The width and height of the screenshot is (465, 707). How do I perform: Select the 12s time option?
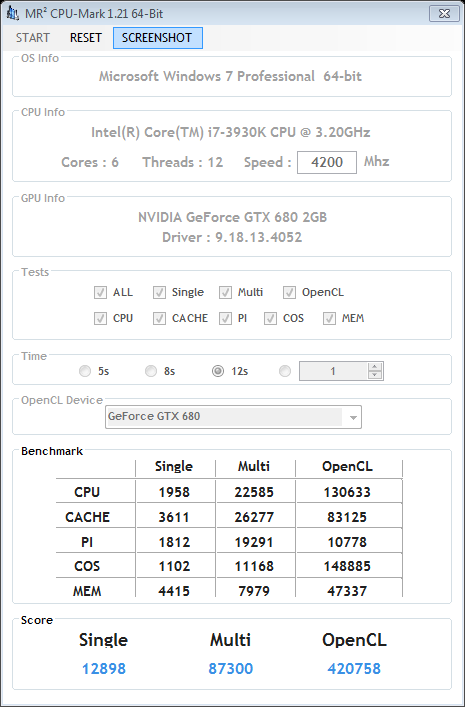pos(218,371)
